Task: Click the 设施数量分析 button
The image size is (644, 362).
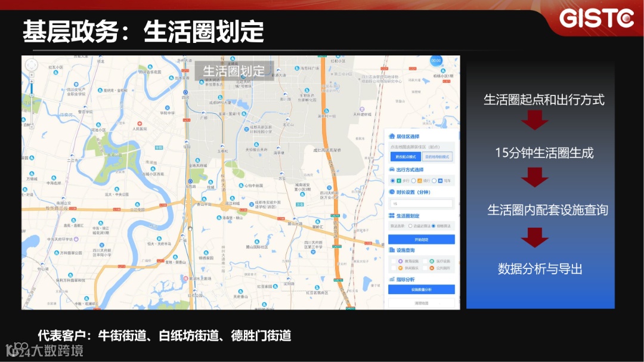Action: click(422, 289)
